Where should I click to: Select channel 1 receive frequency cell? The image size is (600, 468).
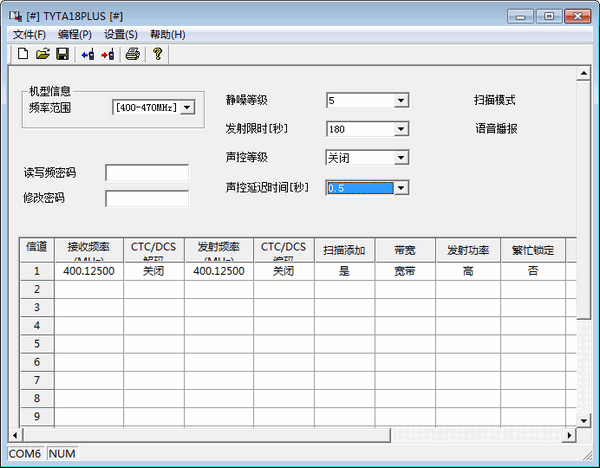(89, 271)
